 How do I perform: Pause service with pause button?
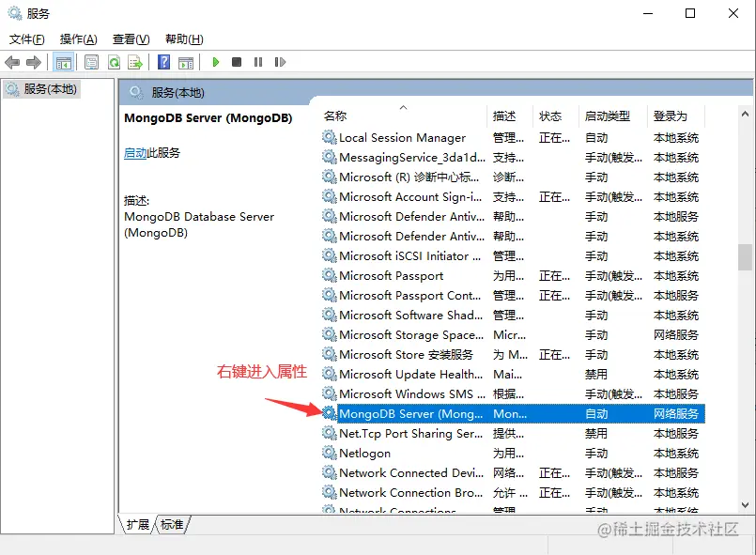[258, 62]
